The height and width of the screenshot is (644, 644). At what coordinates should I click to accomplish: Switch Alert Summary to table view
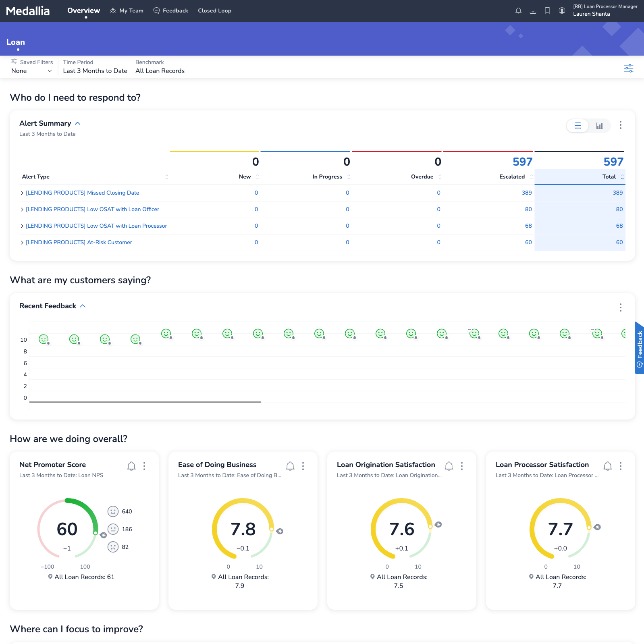pyautogui.click(x=578, y=126)
